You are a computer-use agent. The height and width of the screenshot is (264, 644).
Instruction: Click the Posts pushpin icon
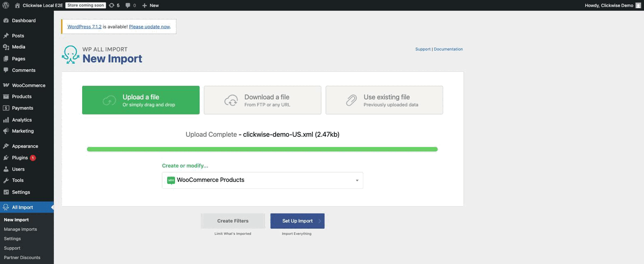(x=6, y=35)
